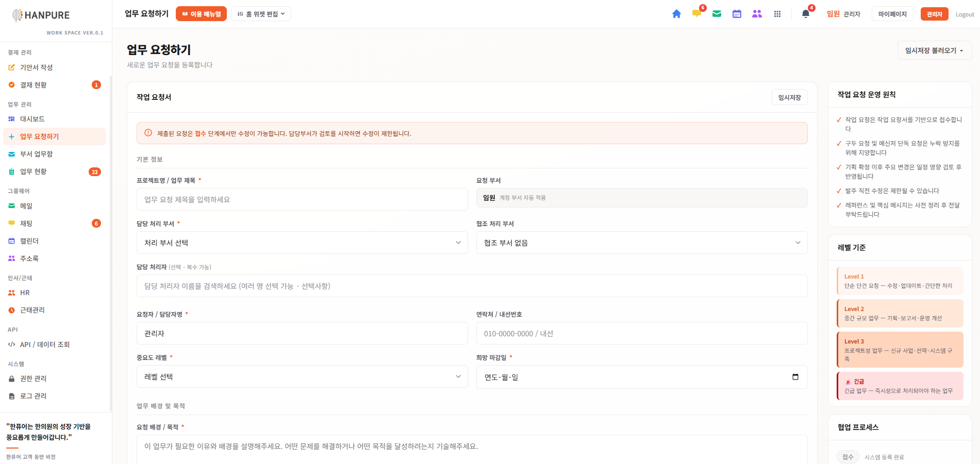Screen dimensions: 980x464
Task: Open 마이페이지
Action: click(892, 14)
